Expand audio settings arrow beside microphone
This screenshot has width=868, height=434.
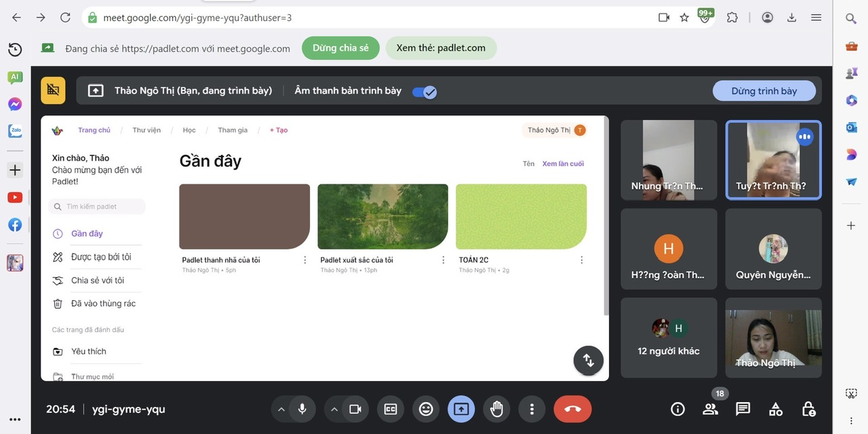point(281,409)
